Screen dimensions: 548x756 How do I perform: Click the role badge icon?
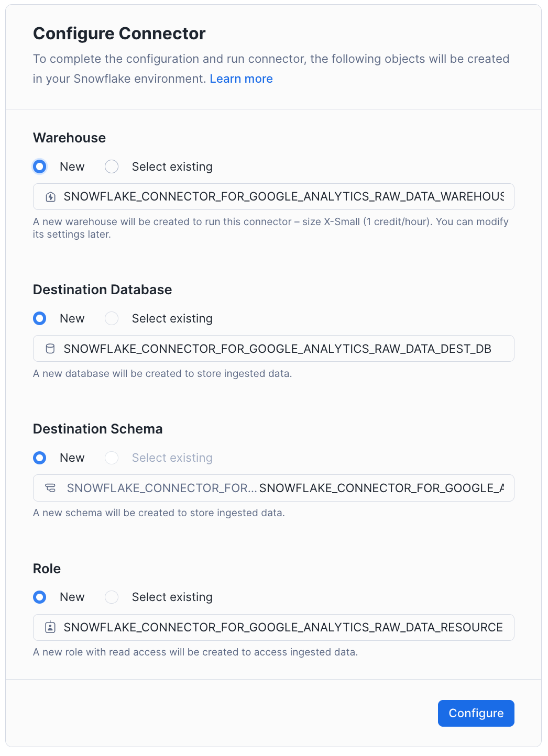(50, 627)
